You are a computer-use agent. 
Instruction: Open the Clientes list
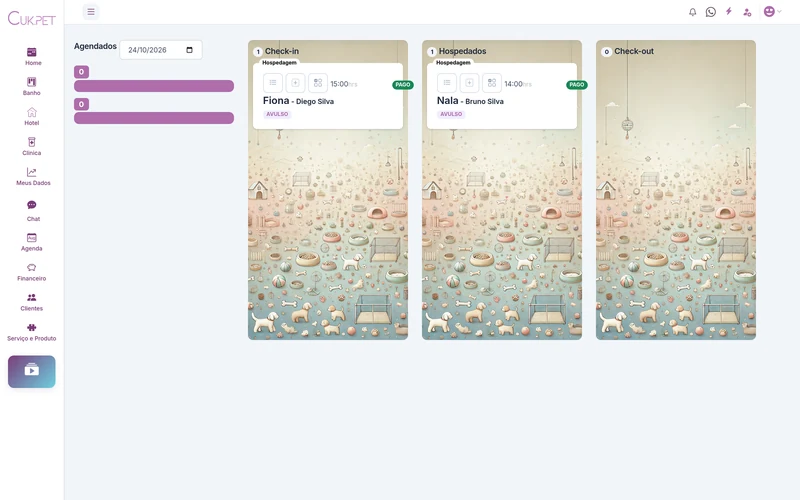click(x=32, y=302)
